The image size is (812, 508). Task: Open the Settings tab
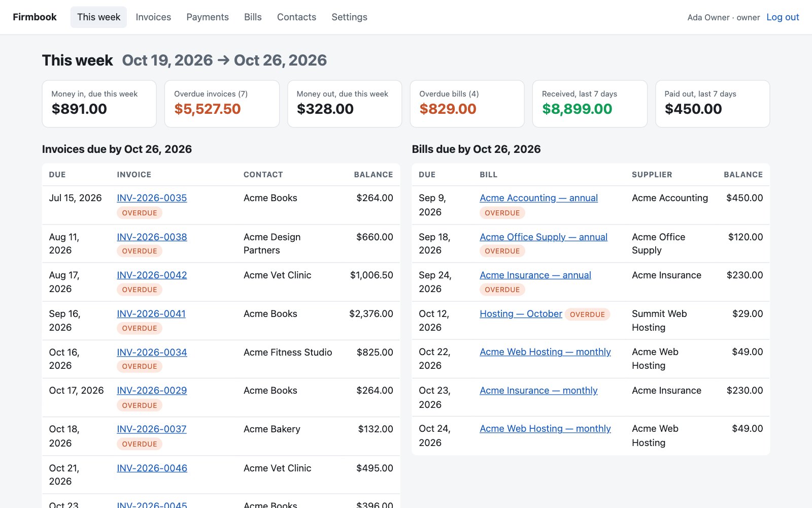tap(349, 17)
